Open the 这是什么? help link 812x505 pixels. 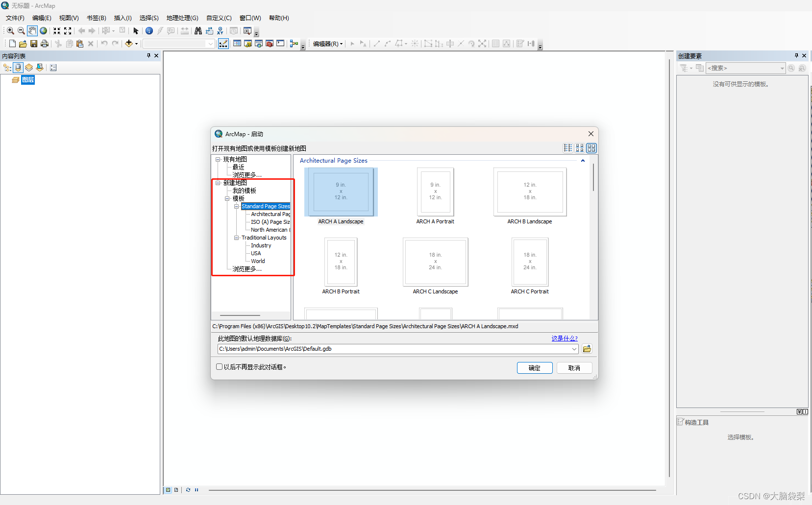pyautogui.click(x=565, y=338)
